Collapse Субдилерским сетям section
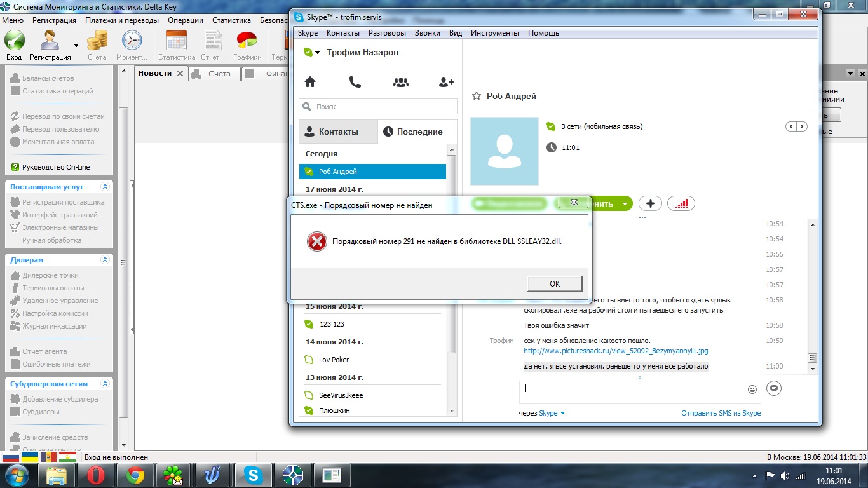Image resolution: width=868 pixels, height=488 pixels. pos(105,384)
